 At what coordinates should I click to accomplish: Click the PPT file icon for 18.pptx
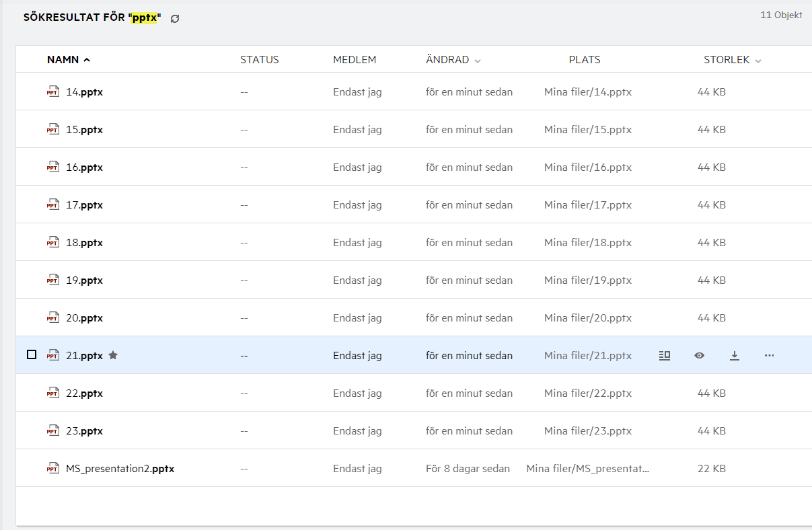pyautogui.click(x=52, y=243)
